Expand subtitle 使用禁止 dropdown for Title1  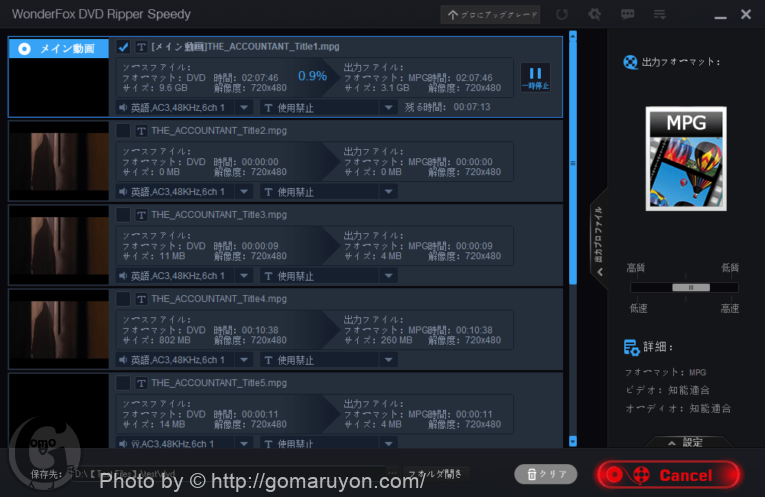[388, 107]
